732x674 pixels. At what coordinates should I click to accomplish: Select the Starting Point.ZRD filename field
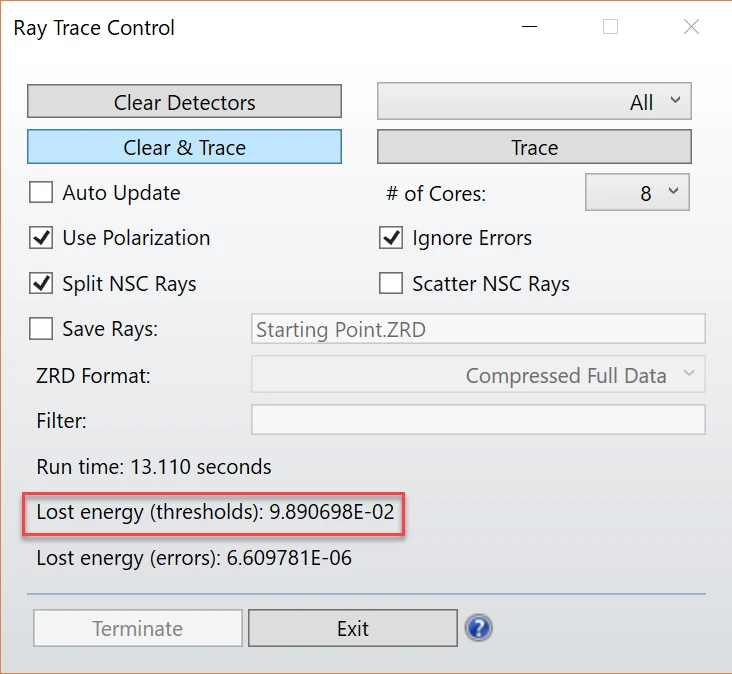tap(478, 329)
